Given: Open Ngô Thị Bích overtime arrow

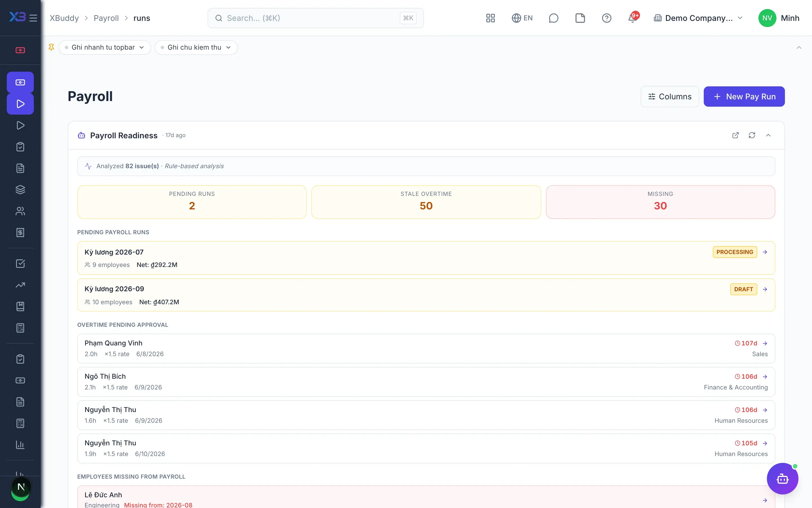Looking at the screenshot, I should click(x=765, y=377).
